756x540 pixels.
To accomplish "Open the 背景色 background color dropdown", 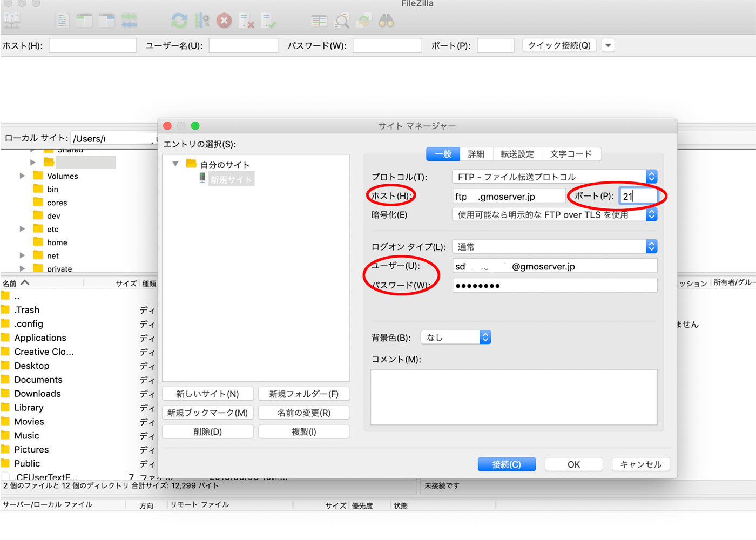I will click(456, 337).
